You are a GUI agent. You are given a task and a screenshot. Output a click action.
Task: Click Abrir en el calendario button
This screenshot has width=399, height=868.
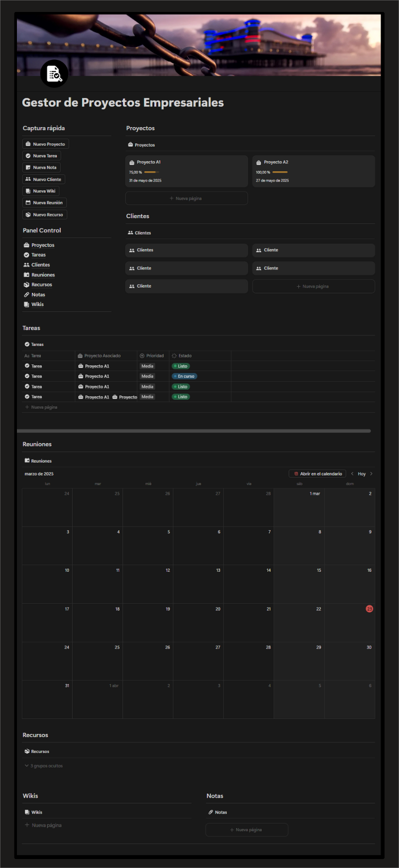[x=318, y=474]
